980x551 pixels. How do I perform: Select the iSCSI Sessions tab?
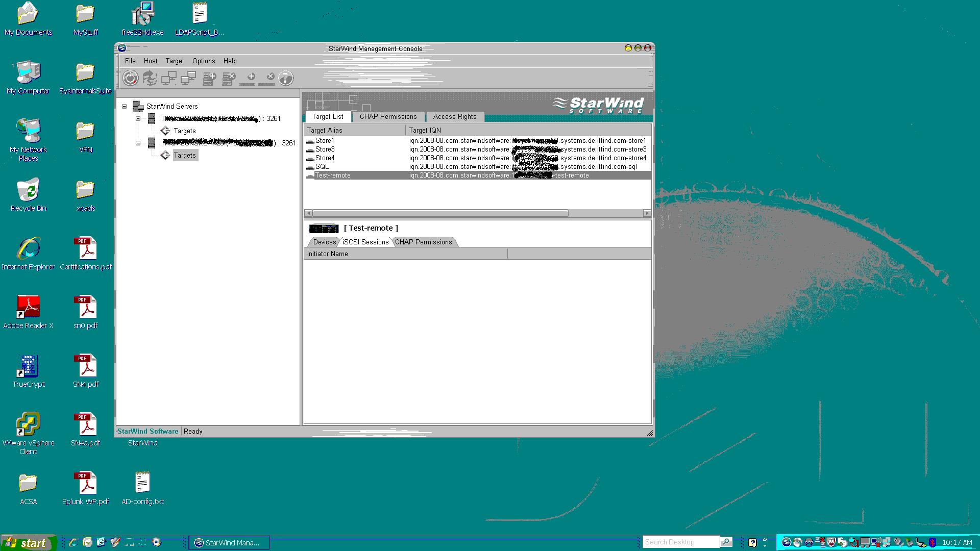click(x=365, y=242)
